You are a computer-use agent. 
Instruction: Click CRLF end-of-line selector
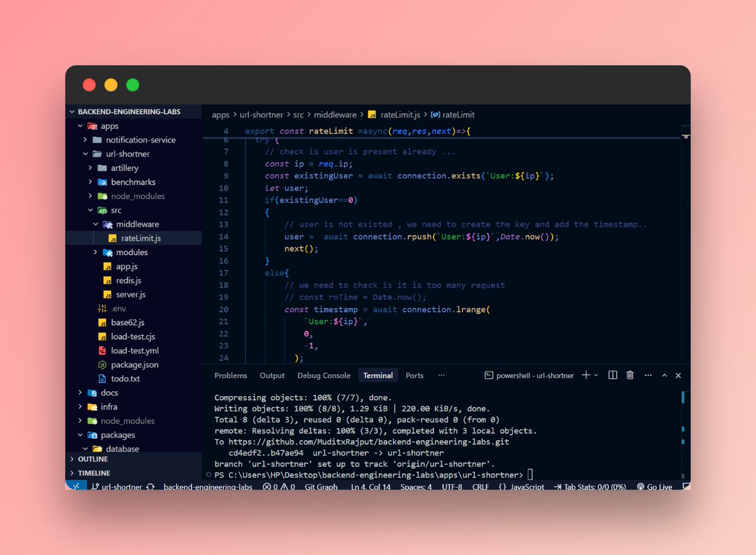481,486
